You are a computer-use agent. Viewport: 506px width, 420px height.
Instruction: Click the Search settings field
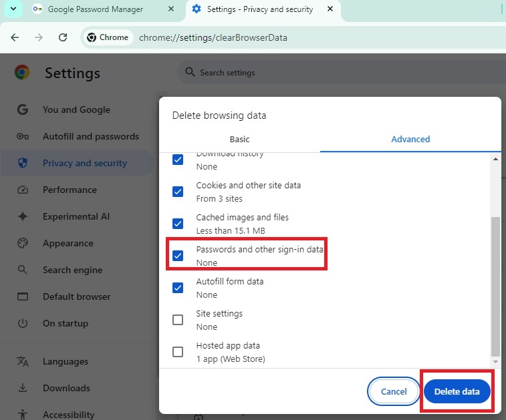pyautogui.click(x=342, y=73)
